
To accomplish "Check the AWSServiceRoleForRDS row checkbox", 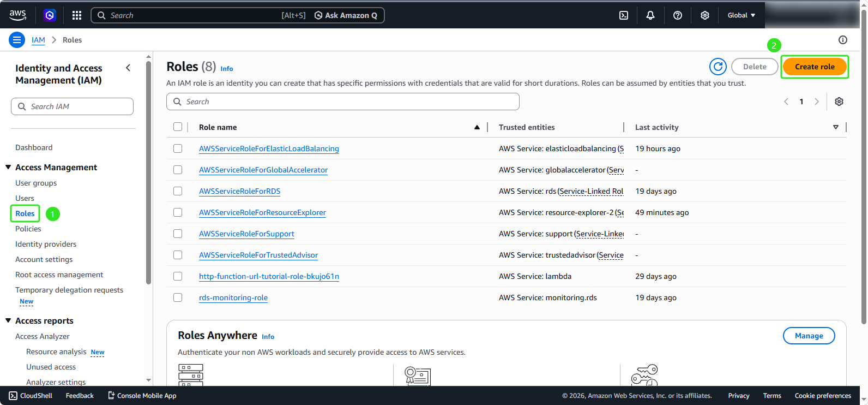I will coord(178,191).
